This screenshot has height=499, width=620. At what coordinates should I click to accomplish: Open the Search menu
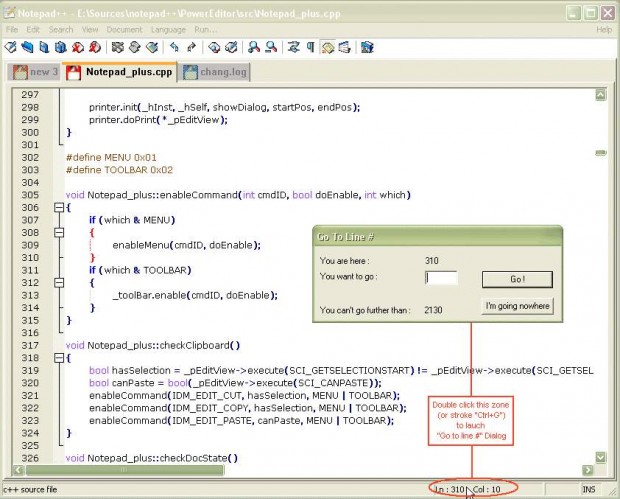tap(61, 30)
